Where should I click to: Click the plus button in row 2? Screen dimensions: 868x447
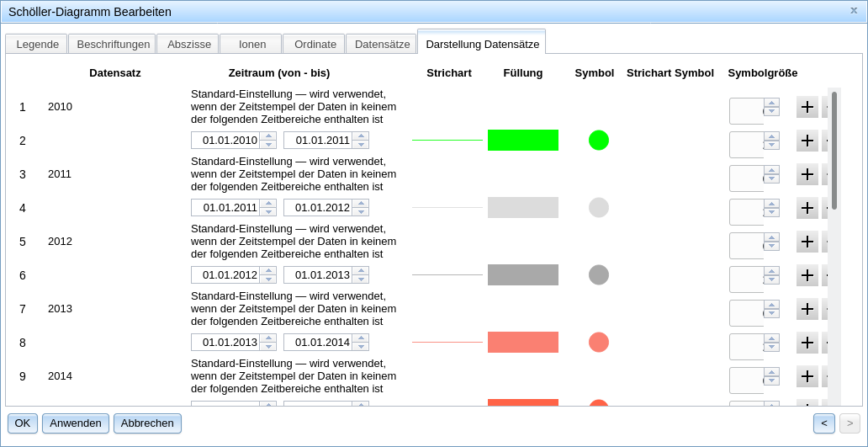[807, 141]
